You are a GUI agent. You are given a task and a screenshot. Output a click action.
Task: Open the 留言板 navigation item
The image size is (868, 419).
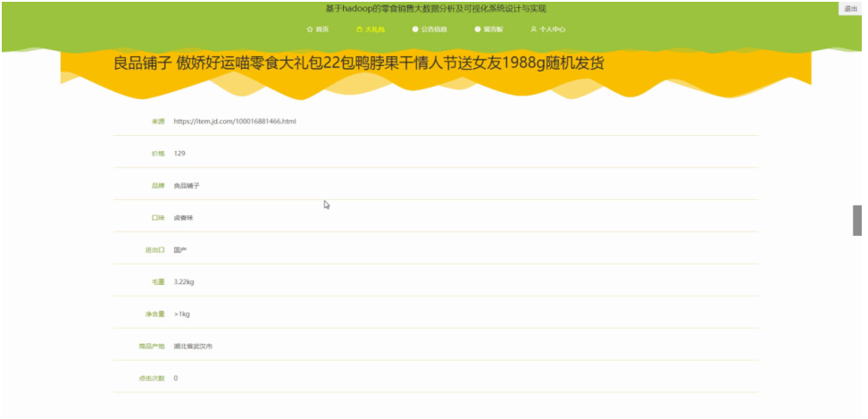tap(488, 29)
